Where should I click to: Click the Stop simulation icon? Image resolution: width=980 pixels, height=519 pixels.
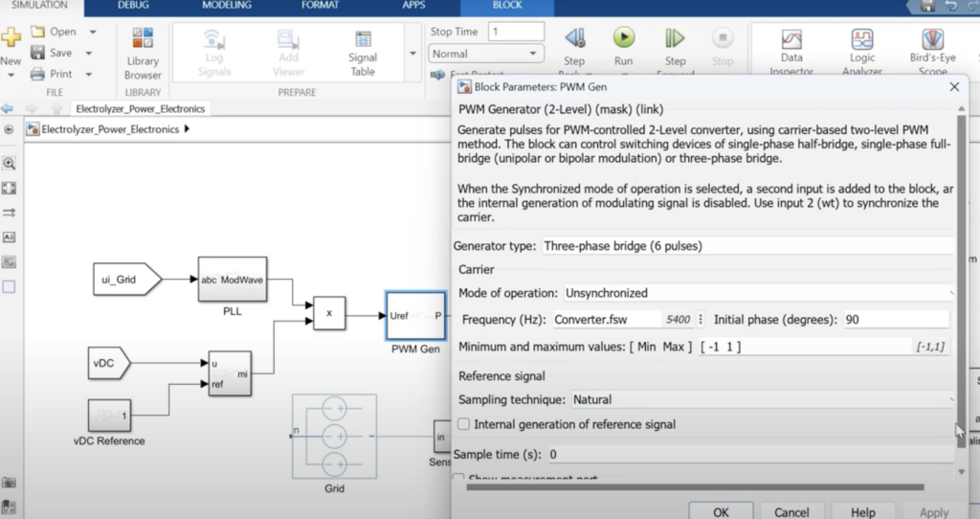click(x=723, y=37)
